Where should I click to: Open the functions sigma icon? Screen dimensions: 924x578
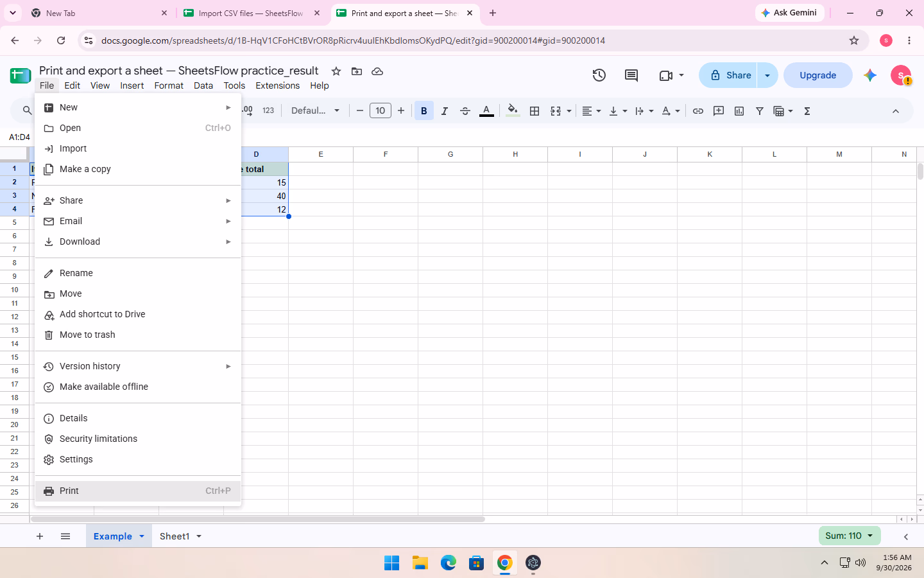tap(807, 111)
